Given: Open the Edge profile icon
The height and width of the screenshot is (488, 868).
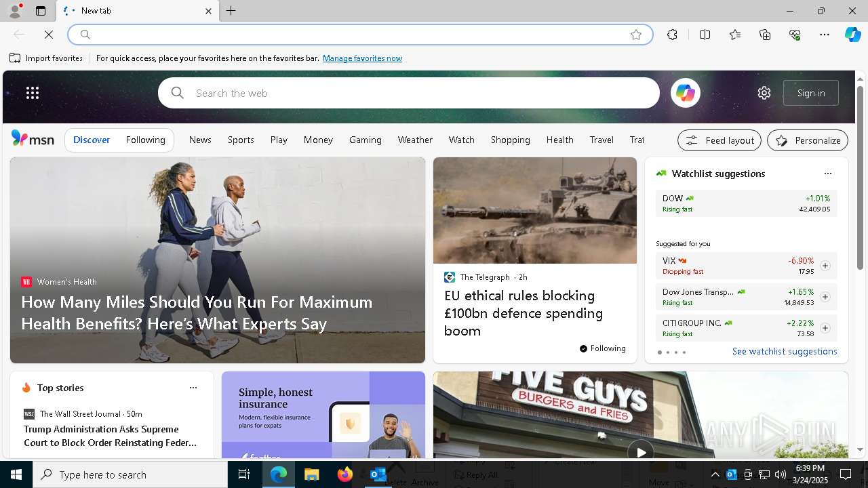Looking at the screenshot, I should point(14,11).
